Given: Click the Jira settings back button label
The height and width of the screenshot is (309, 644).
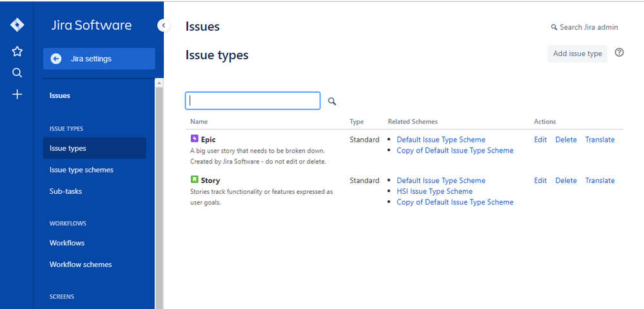Looking at the screenshot, I should click(x=91, y=59).
